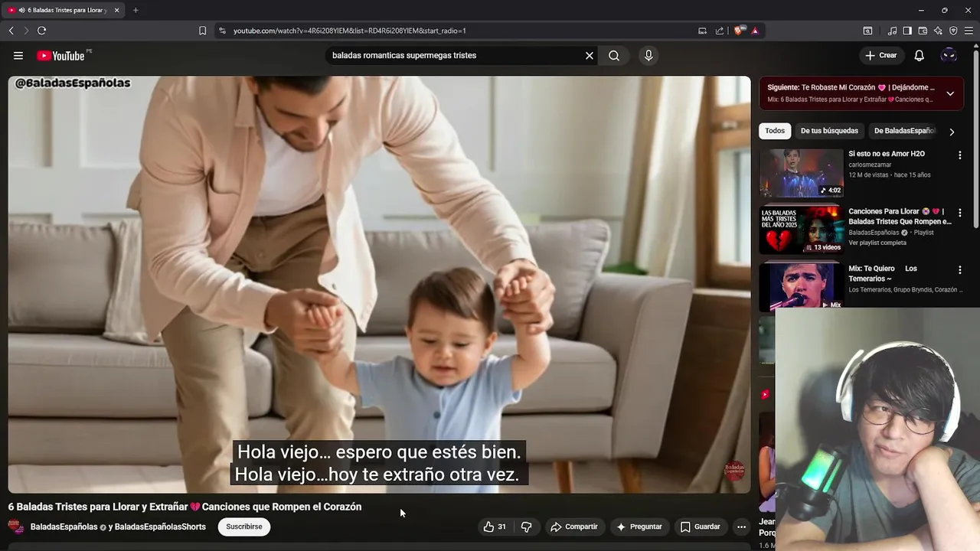Screen dimensions: 980x551
Task: Bookmark this page with bookmark icon
Action: click(202, 31)
